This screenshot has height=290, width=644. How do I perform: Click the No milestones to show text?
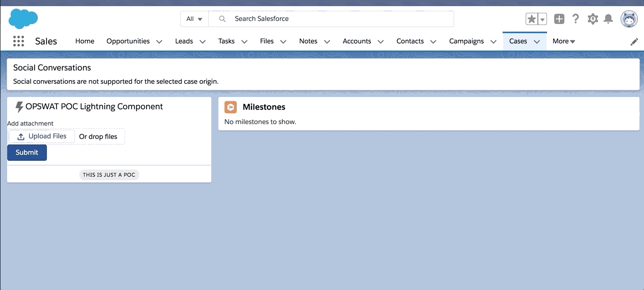[x=260, y=122]
